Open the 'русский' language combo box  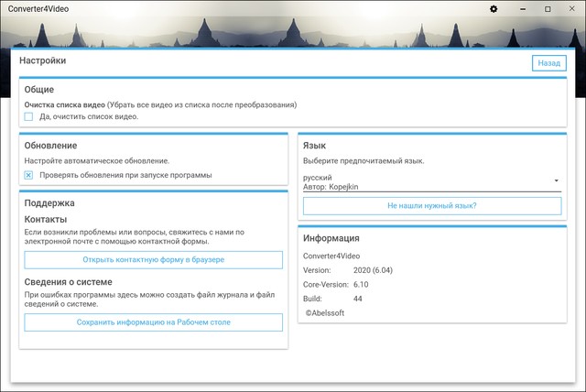pos(430,181)
